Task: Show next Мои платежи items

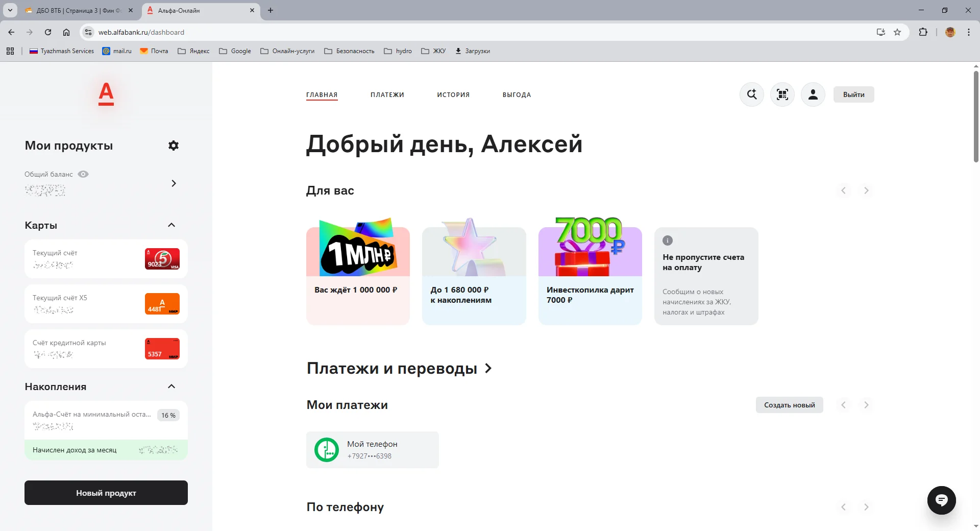Action: click(866, 405)
